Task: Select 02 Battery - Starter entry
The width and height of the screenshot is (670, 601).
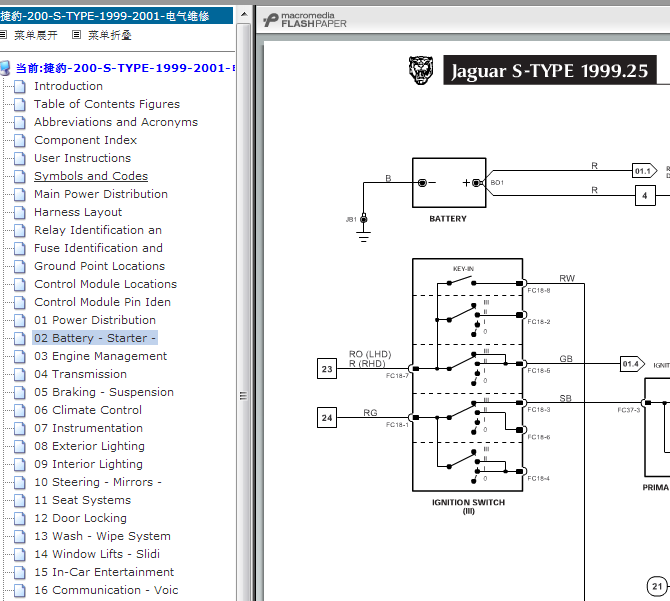Action: coord(95,338)
